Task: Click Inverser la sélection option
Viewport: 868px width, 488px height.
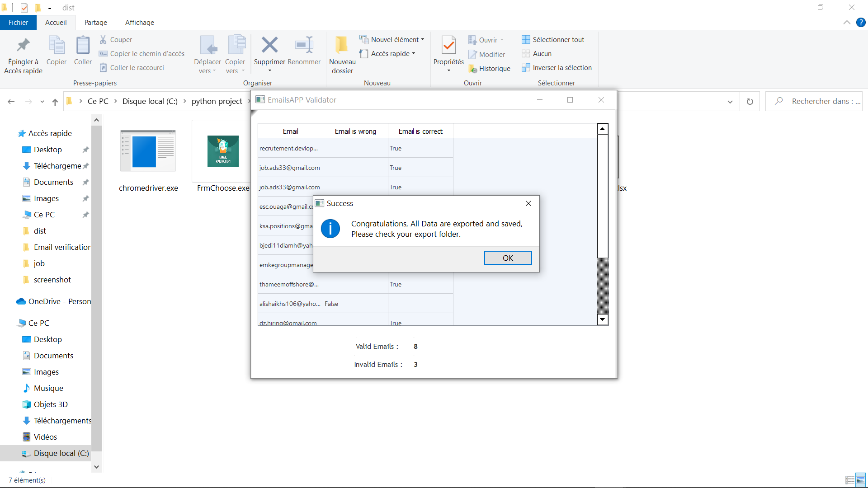Action: pyautogui.click(x=561, y=68)
